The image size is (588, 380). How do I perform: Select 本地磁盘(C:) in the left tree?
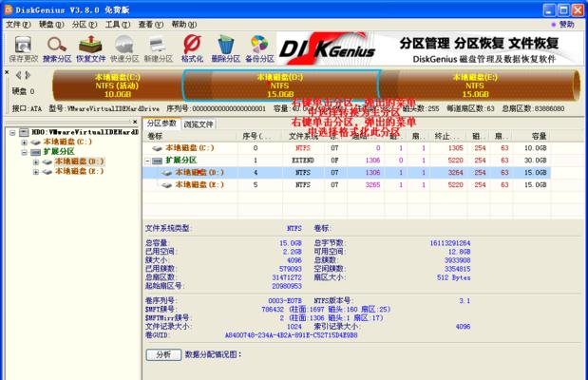coord(67,142)
